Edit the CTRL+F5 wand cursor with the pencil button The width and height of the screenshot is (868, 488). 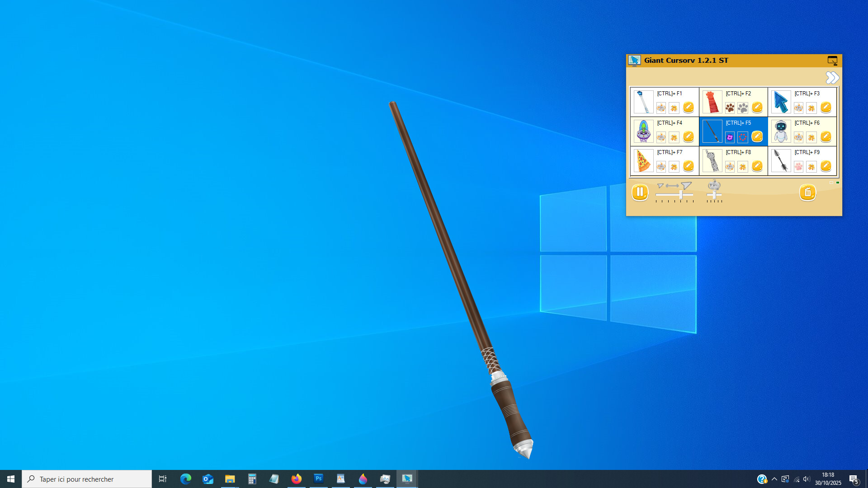[757, 136]
